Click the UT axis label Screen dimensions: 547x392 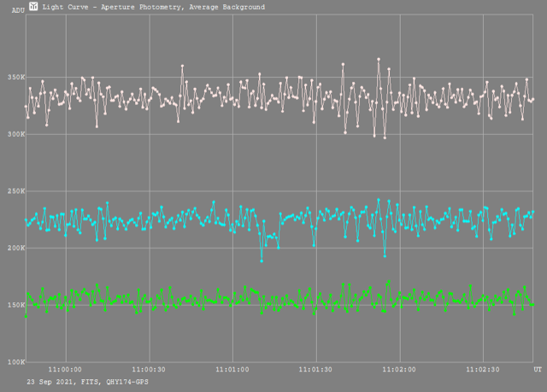(x=538, y=369)
